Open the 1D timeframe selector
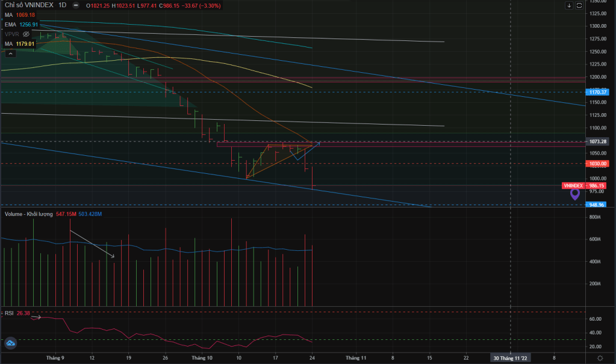This screenshot has width=616, height=364. pyautogui.click(x=62, y=5)
